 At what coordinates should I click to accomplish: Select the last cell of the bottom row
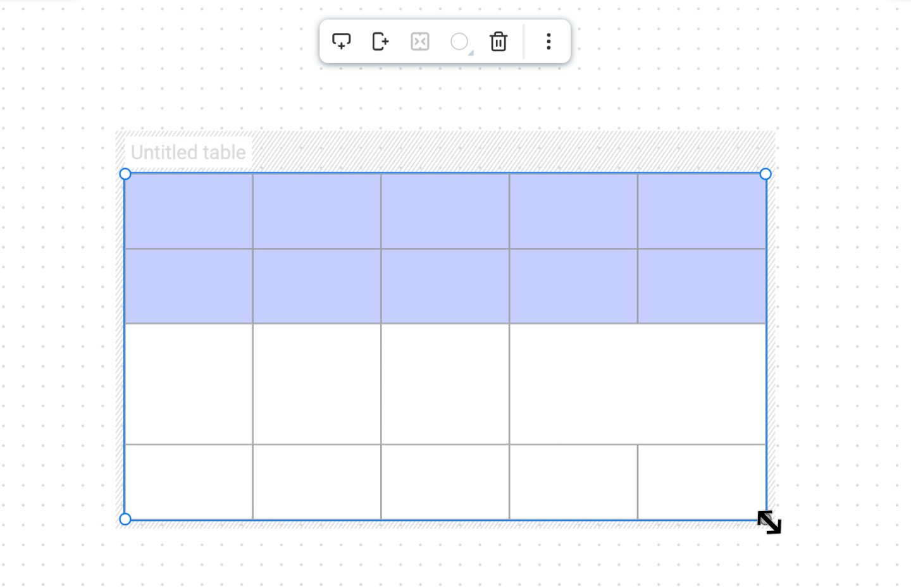click(x=702, y=482)
